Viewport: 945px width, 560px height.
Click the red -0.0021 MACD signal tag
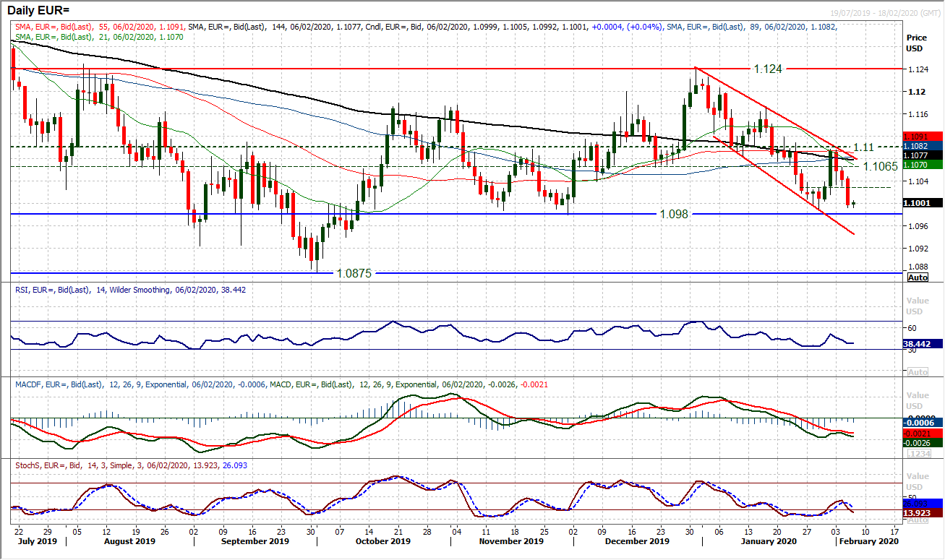tap(922, 433)
